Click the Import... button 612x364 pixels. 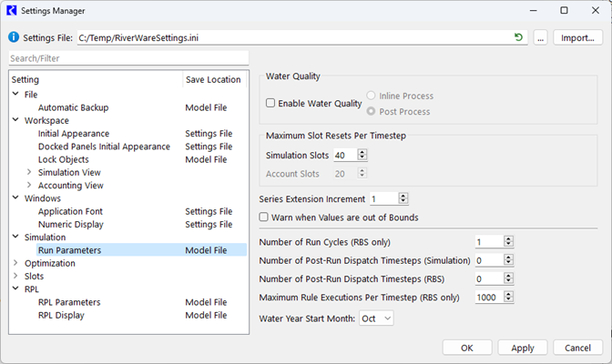tap(577, 38)
